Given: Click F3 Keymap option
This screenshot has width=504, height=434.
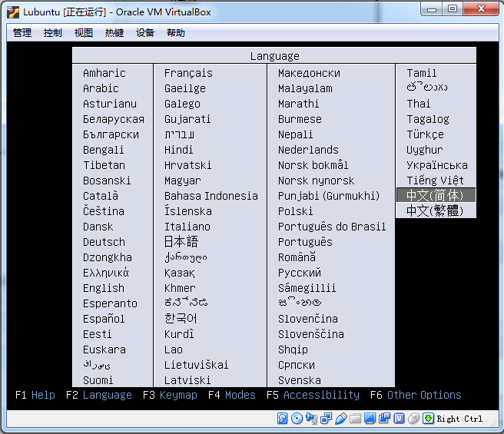Looking at the screenshot, I should point(170,395).
